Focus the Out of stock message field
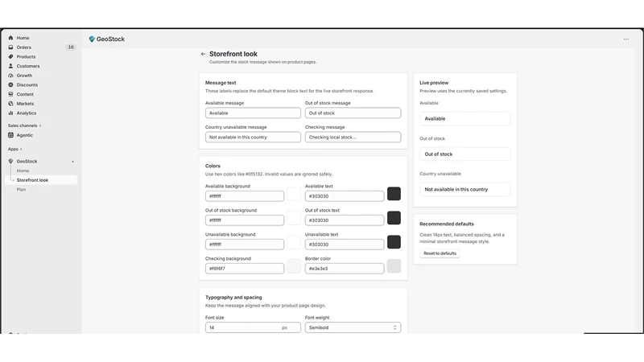This screenshot has width=644, height=362. 353,113
